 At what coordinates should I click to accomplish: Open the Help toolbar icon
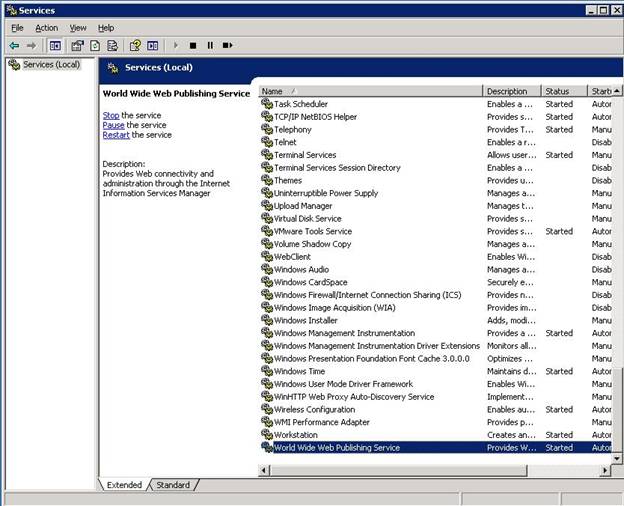pyautogui.click(x=135, y=46)
